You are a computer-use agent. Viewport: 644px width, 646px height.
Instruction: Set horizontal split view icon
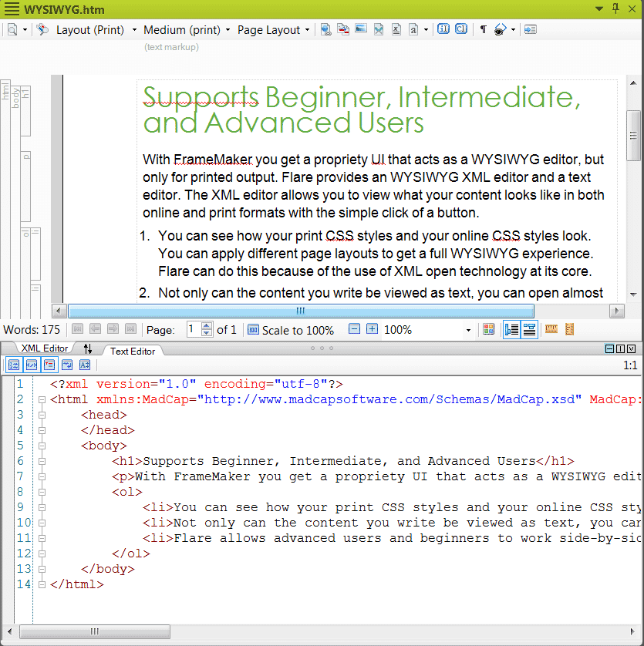609,349
